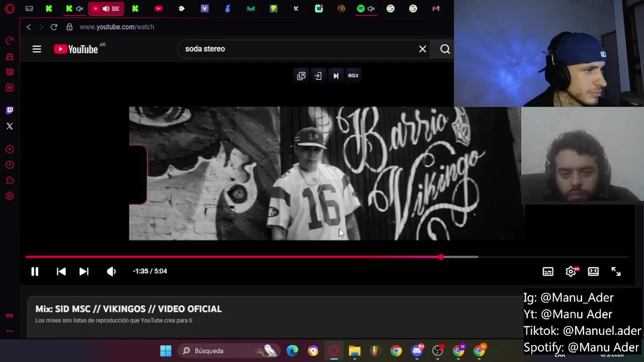This screenshot has height=362, width=644.
Task: Switch to the second YouTube tab
Action: (x=158, y=9)
